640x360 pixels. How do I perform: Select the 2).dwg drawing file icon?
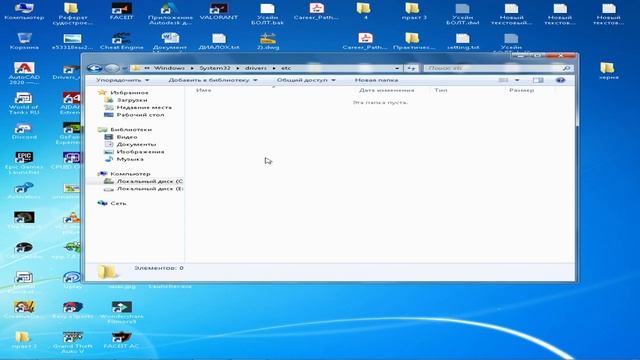click(x=268, y=41)
